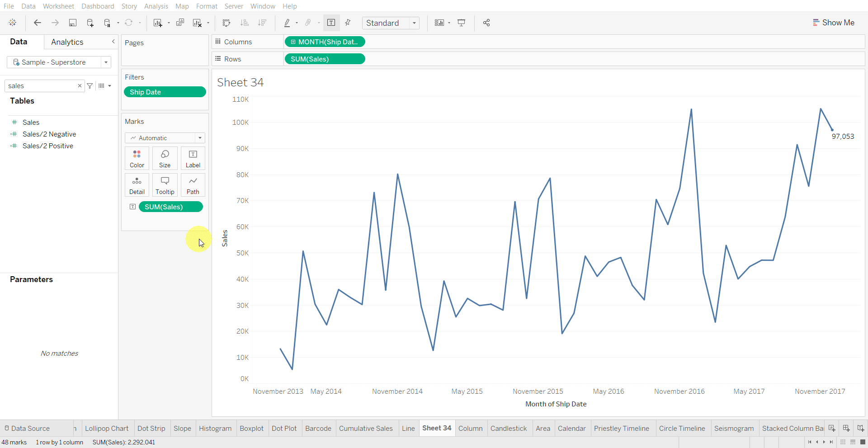This screenshot has height=448, width=868.
Task: Click the New Worksheet tab icon
Action: pos(832,428)
